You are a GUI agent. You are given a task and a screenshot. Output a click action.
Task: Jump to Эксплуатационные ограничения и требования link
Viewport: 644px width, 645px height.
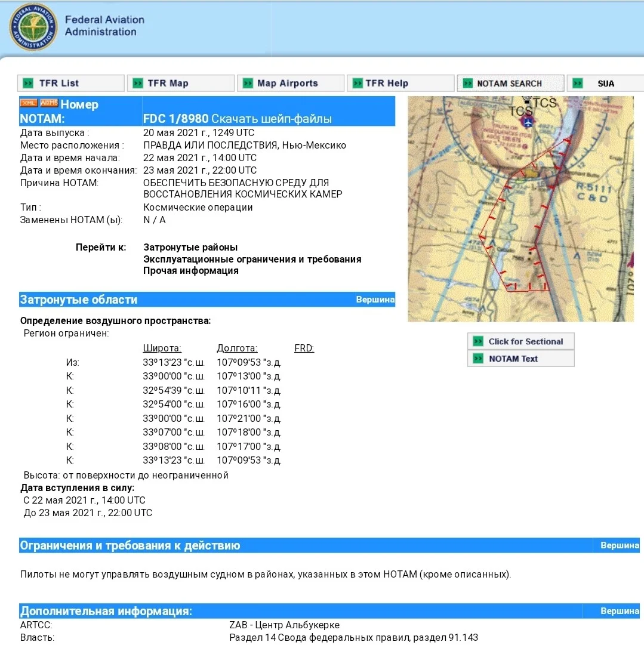252,260
